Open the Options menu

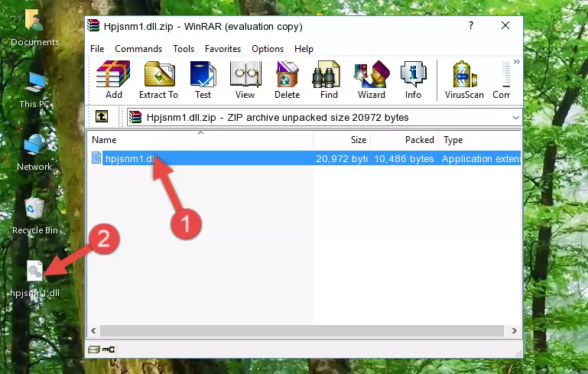pyautogui.click(x=268, y=49)
